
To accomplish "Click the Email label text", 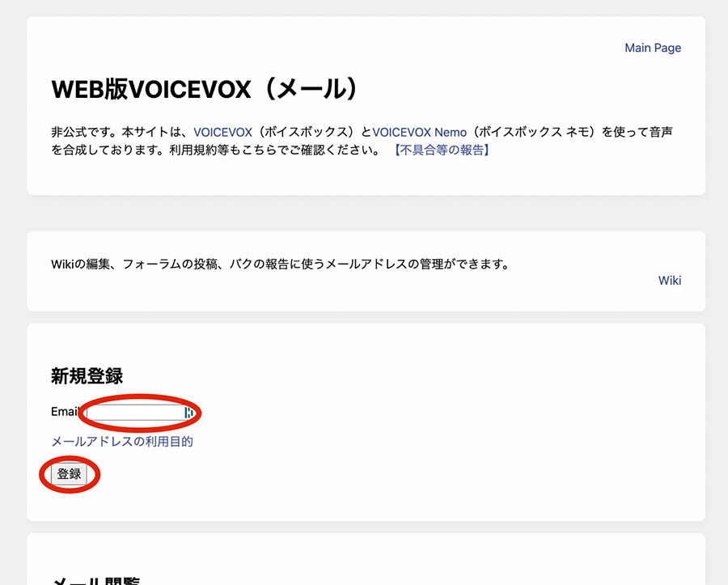I will point(65,412).
